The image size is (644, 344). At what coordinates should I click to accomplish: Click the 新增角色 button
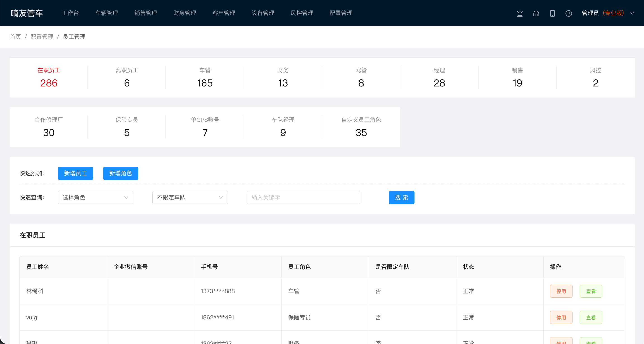(x=121, y=173)
